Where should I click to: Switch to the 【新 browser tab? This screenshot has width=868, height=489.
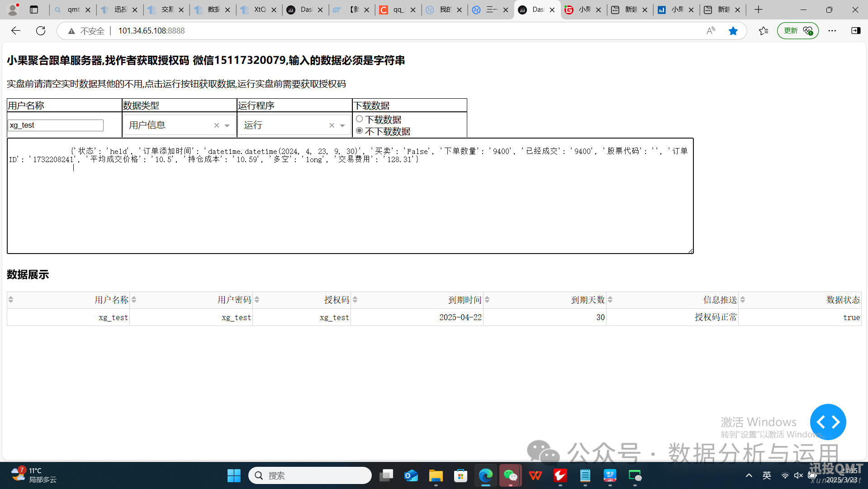click(x=351, y=10)
